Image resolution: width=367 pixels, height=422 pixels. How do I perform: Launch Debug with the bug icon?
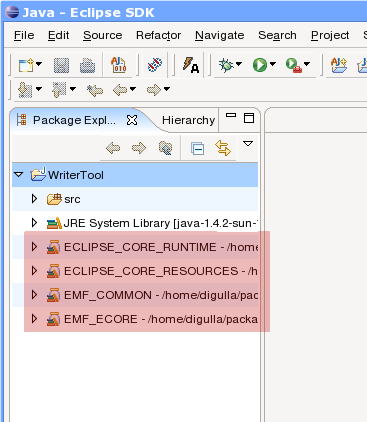(226, 65)
